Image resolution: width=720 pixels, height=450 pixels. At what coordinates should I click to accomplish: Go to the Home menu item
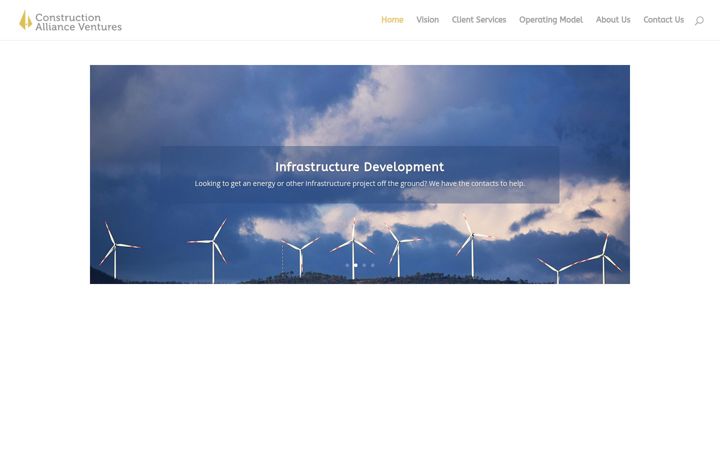pos(392,20)
